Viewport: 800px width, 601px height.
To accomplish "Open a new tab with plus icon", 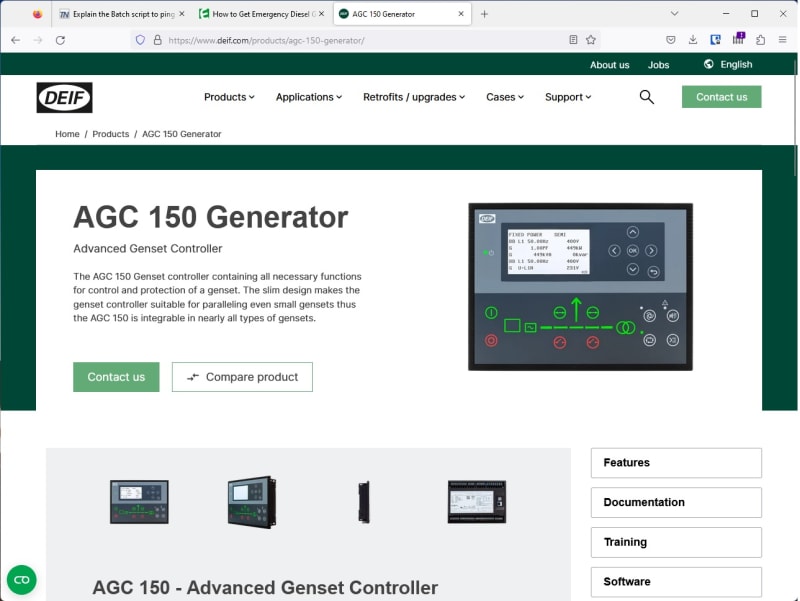I will [484, 14].
